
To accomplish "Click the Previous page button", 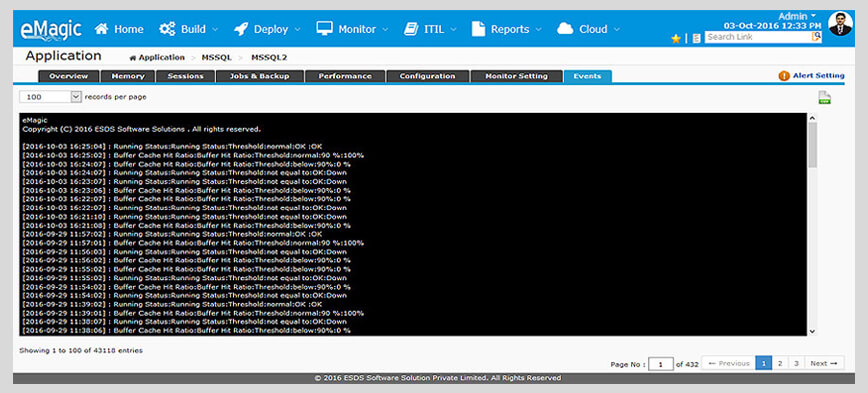I will pos(728,363).
